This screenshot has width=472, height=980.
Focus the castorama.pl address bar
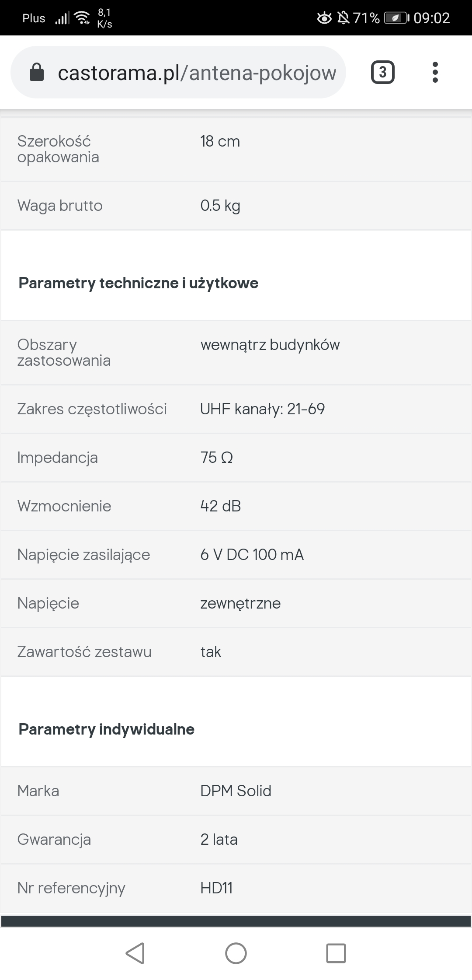197,73
